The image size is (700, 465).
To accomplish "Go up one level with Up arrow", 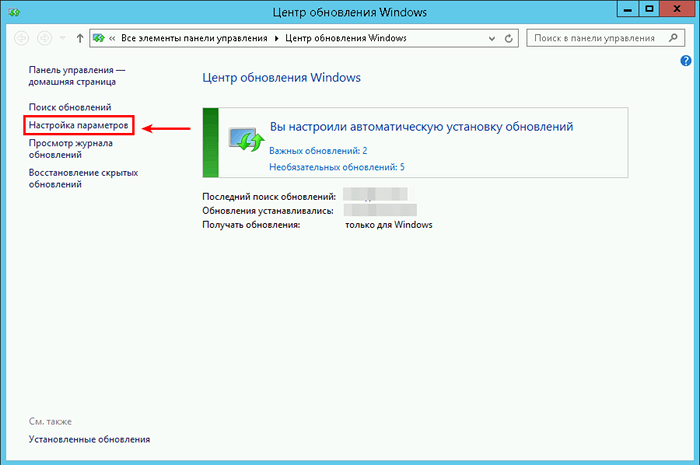I will pyautogui.click(x=80, y=38).
